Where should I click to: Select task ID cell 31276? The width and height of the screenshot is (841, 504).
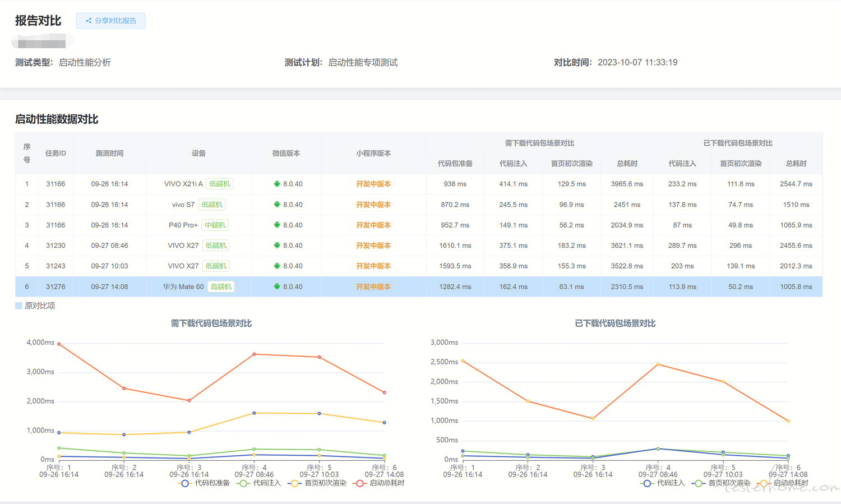56,286
